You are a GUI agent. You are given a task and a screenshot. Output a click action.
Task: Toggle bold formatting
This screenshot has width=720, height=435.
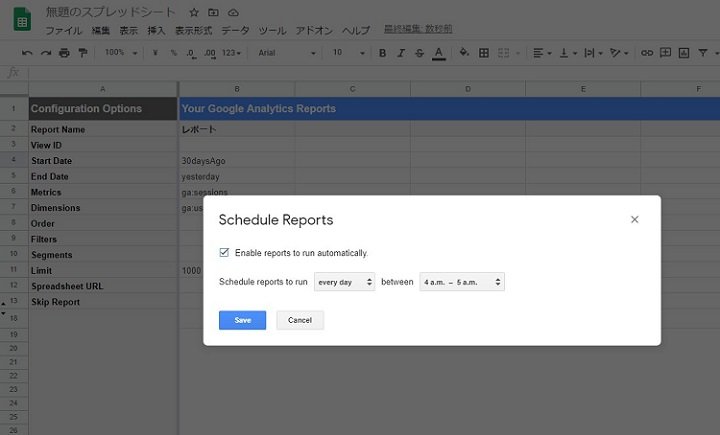382,53
